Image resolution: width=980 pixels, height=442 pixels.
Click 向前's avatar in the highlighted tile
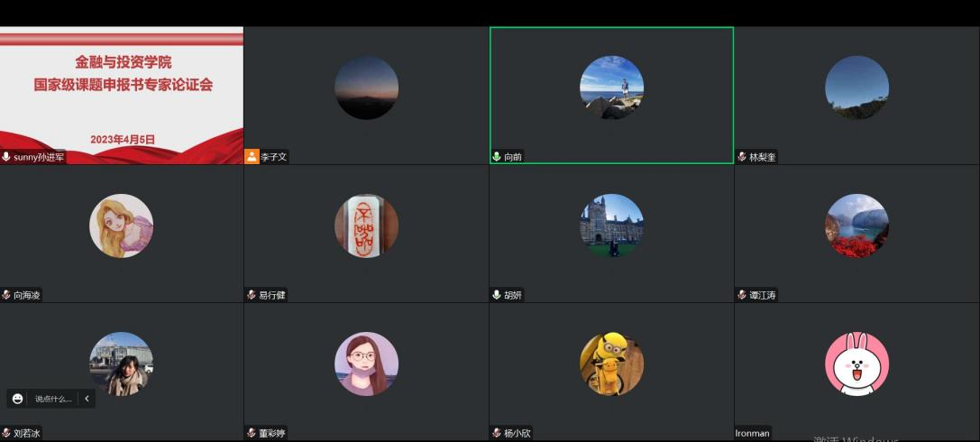(x=611, y=87)
